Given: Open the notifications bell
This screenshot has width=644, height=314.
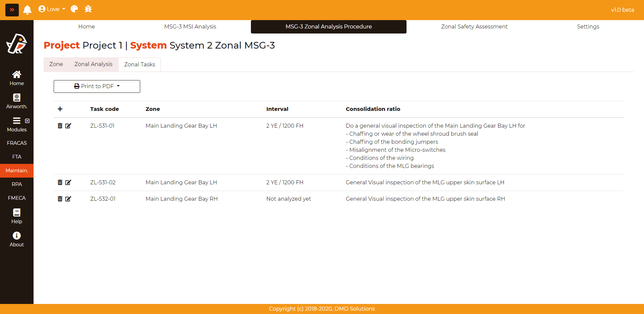Looking at the screenshot, I should click(x=28, y=9).
